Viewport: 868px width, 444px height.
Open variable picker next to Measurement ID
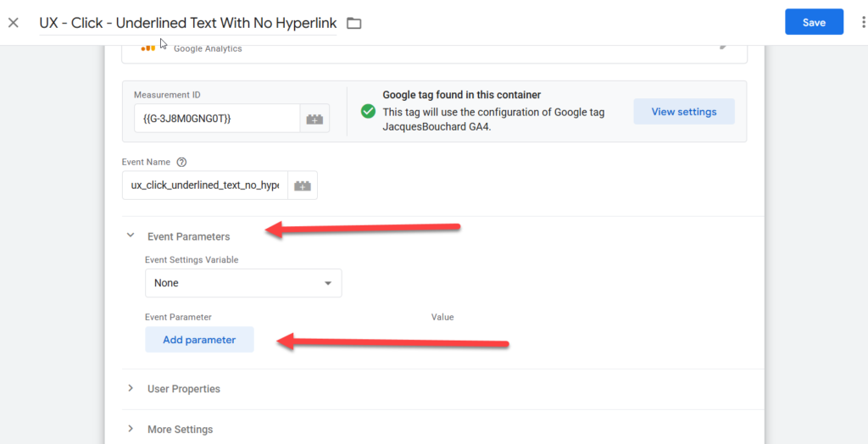(314, 119)
